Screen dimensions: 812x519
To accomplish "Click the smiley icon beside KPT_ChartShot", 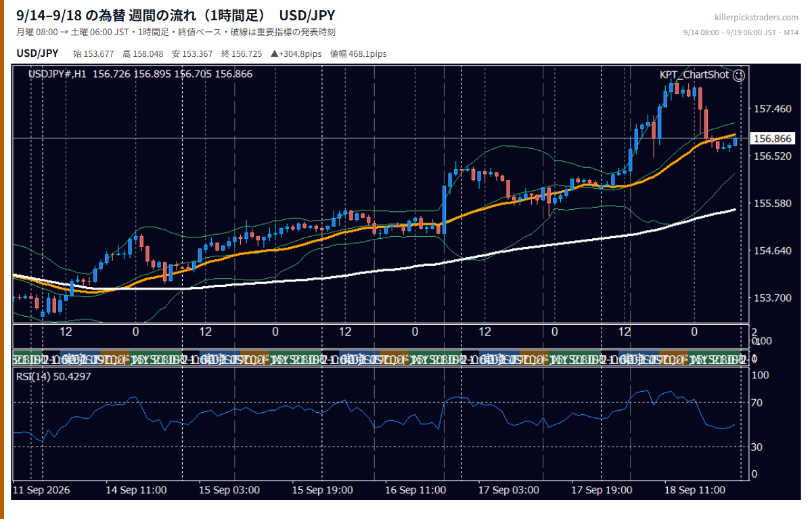I will [x=739, y=75].
